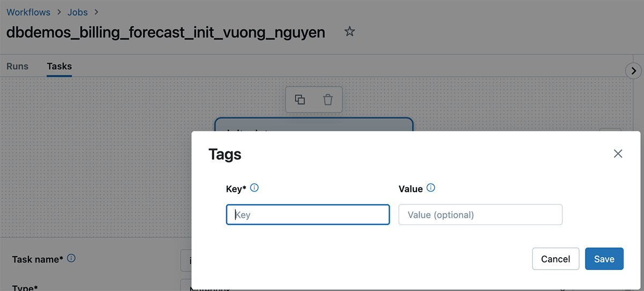This screenshot has width=644, height=291.
Task: Favorite the job with the star icon
Action: [x=349, y=32]
